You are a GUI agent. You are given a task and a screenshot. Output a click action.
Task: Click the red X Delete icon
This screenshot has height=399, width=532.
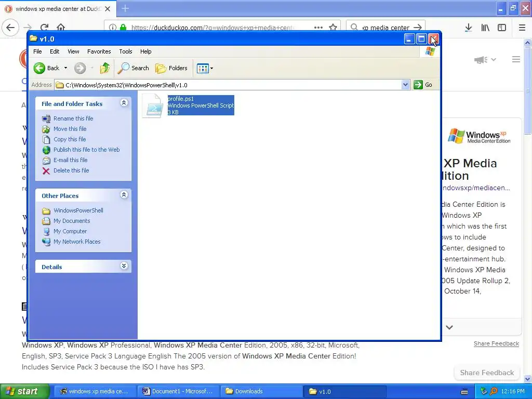(46, 171)
